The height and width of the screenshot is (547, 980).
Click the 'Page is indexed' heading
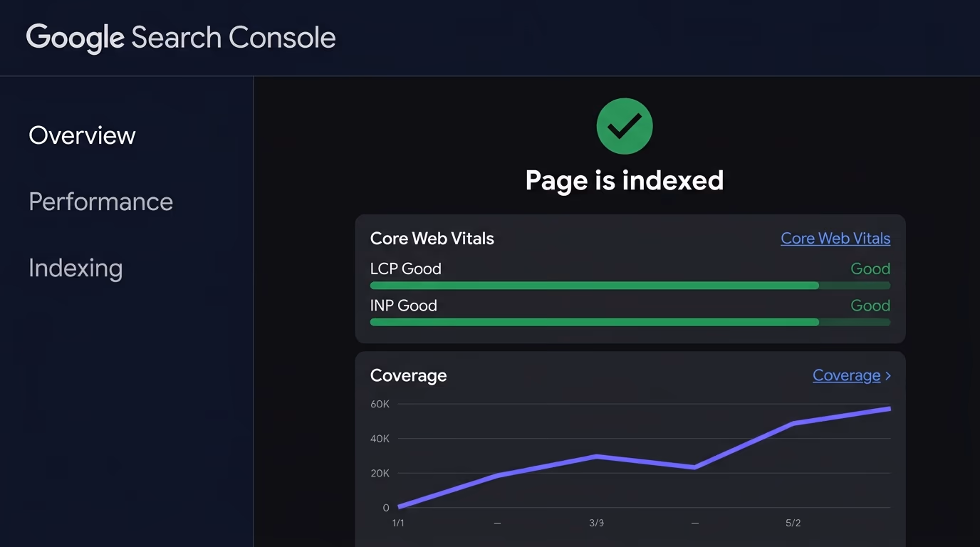click(625, 180)
